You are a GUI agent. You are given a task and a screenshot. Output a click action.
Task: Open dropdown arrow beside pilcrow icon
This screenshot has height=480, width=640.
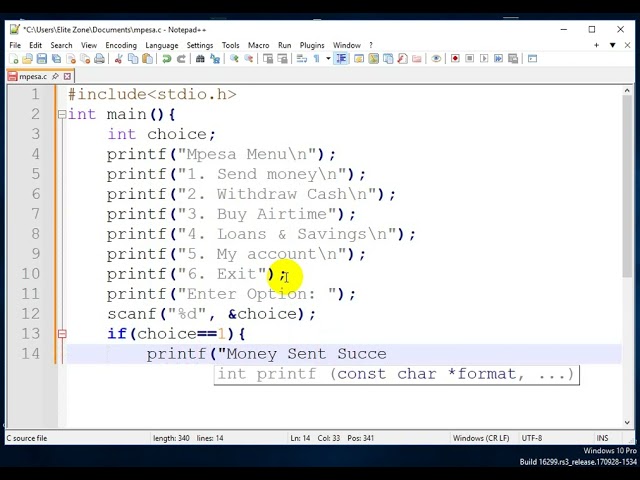point(328,59)
